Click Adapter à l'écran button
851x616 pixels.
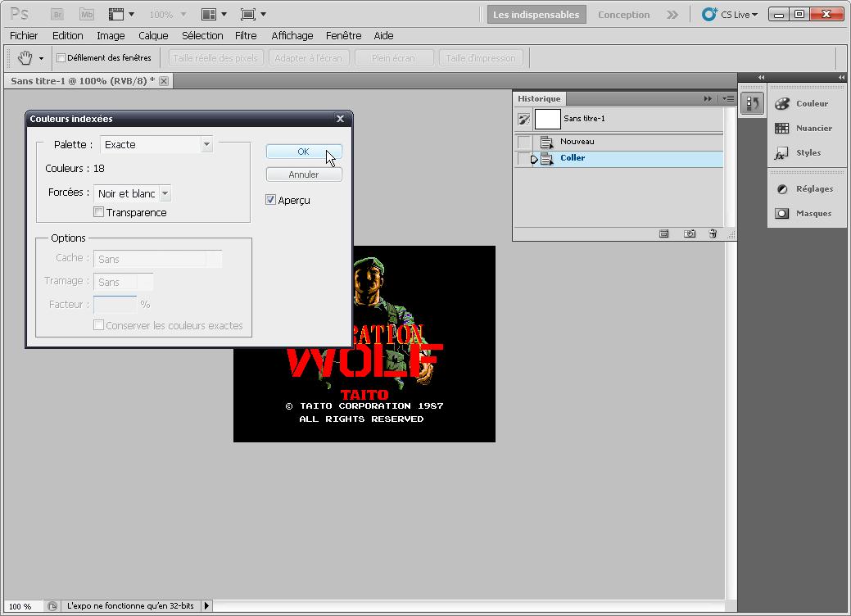308,58
